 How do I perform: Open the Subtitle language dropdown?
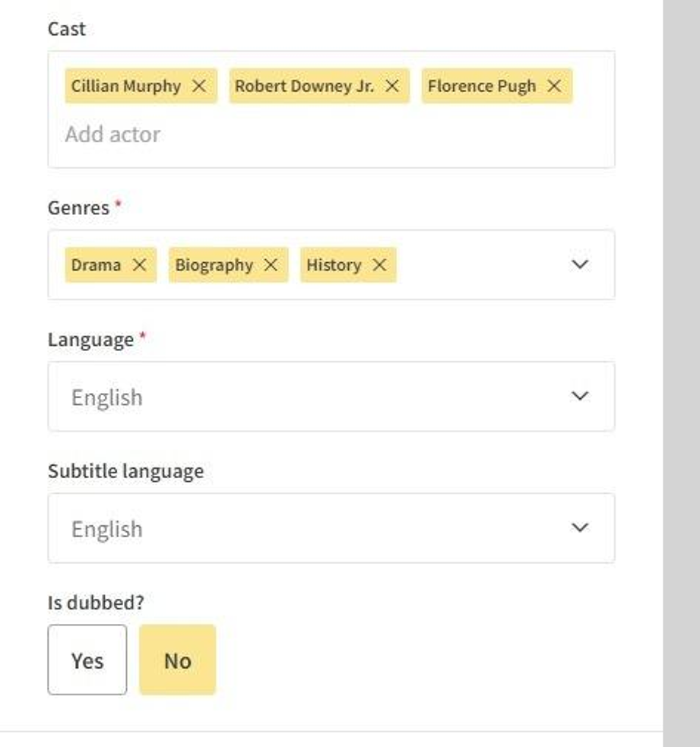tap(580, 528)
